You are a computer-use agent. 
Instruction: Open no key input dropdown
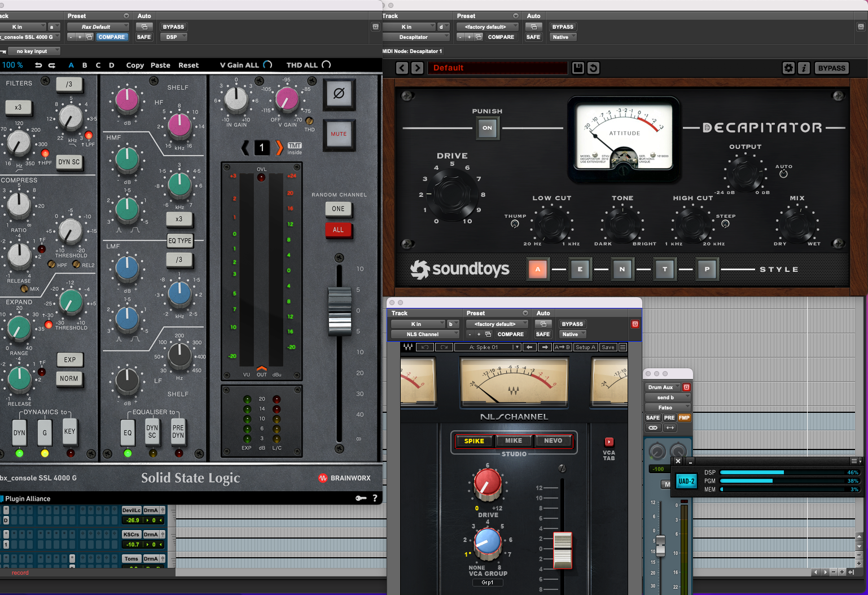(x=34, y=51)
